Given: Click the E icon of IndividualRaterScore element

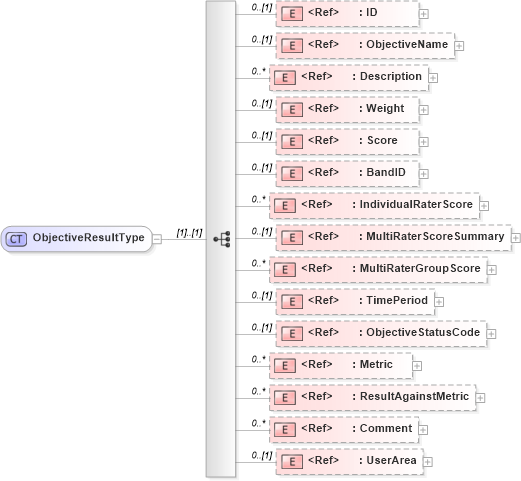Looking at the screenshot, I should point(285,206).
